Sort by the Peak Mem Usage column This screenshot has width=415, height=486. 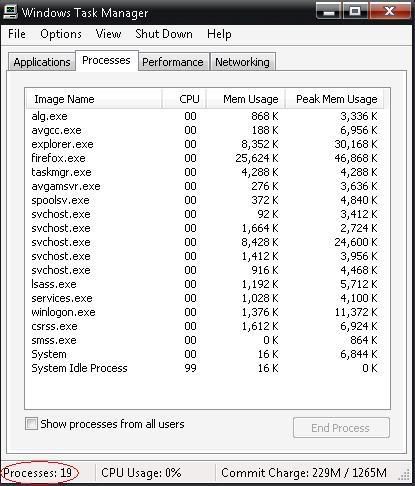(x=334, y=99)
